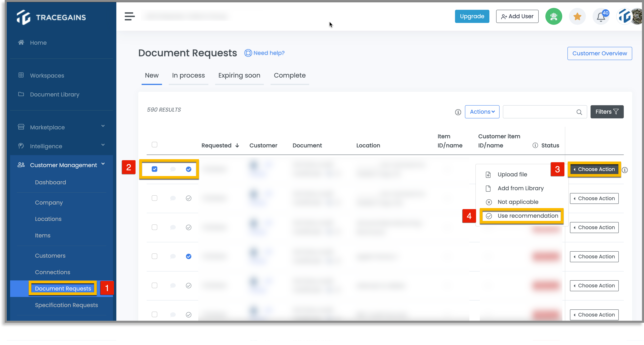Check the third row checkbox

click(154, 227)
